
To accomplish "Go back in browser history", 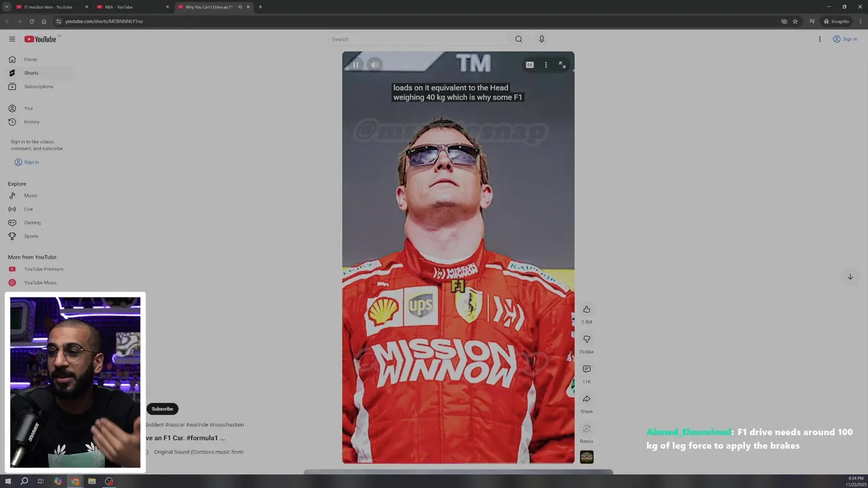I will 7,21.
